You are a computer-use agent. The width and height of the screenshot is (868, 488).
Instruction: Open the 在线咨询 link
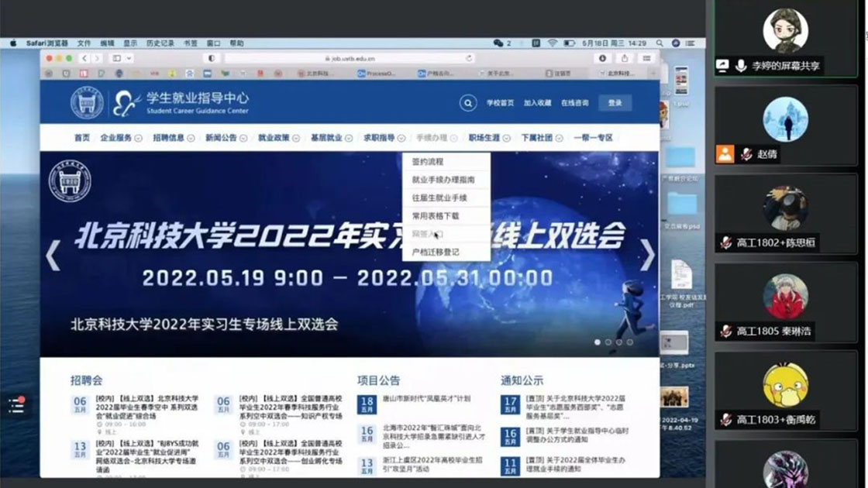574,103
